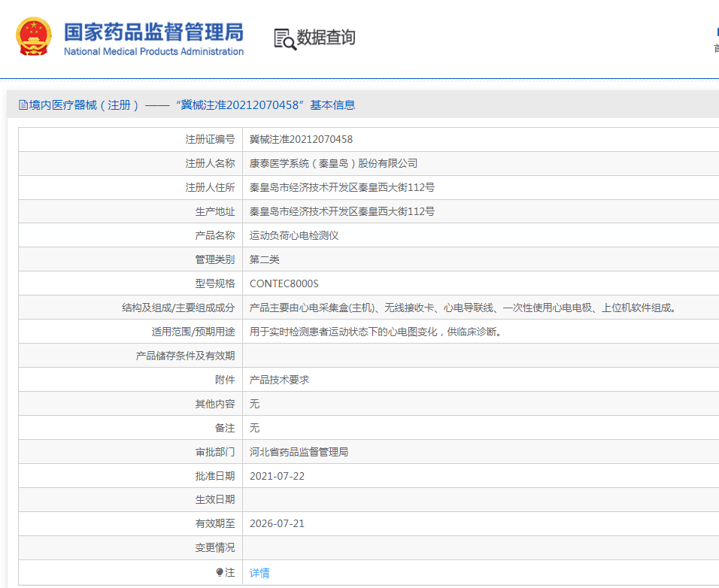Image resolution: width=719 pixels, height=588 pixels.
Task: Click the 附件 label
Action: pyautogui.click(x=225, y=380)
